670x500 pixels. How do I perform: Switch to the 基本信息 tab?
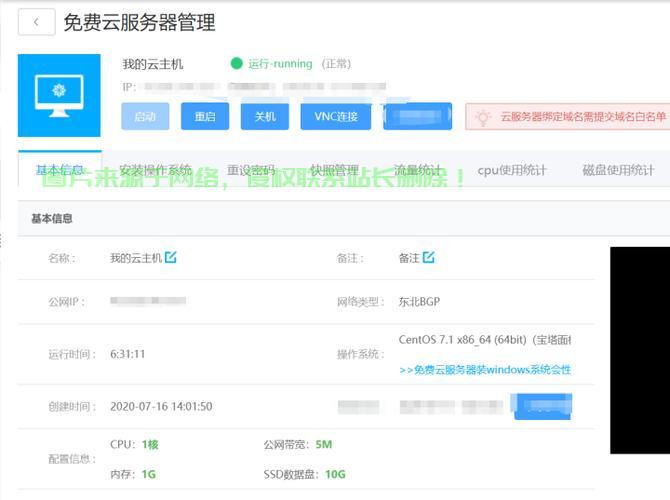pos(60,170)
